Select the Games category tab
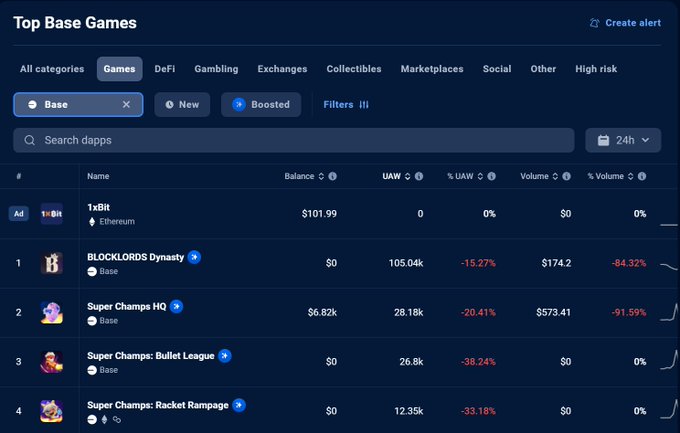Screen dimensions: 680x433 pyautogui.click(x=119, y=69)
